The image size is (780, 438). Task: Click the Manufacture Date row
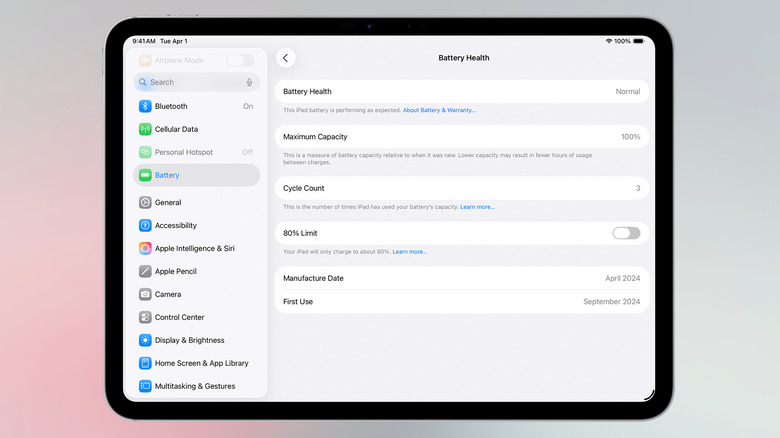[x=462, y=278]
